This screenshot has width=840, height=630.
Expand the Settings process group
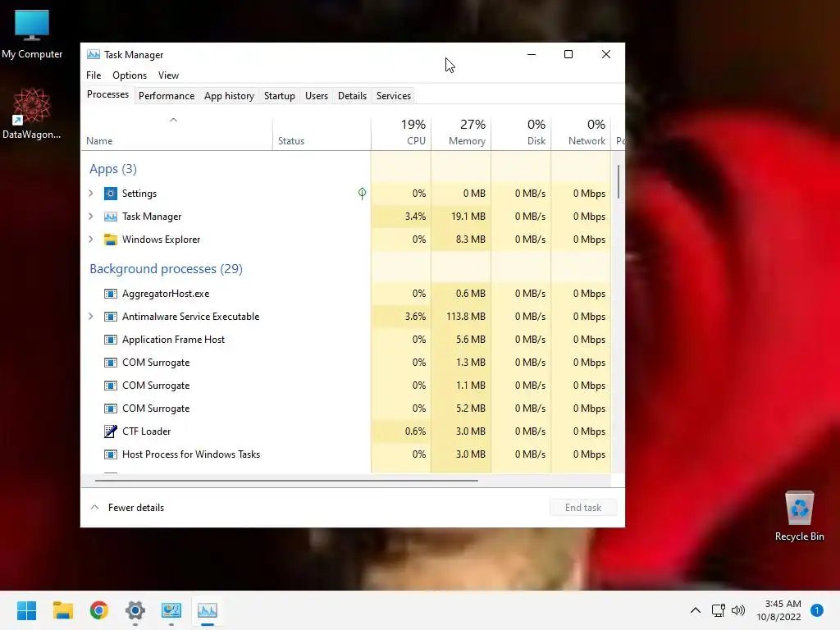click(91, 194)
